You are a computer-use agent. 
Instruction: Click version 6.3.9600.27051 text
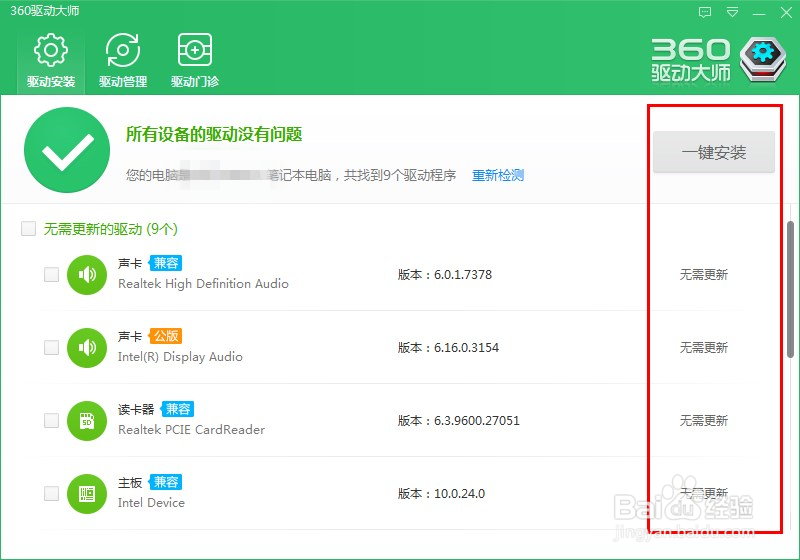coord(459,420)
